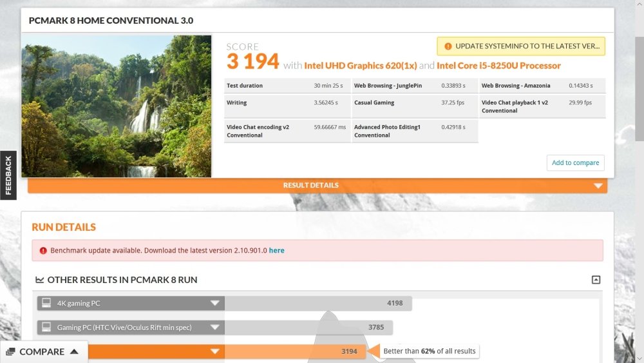This screenshot has height=363, width=644.
Task: Click the 'here' link to download latest version
Action: coord(276,250)
